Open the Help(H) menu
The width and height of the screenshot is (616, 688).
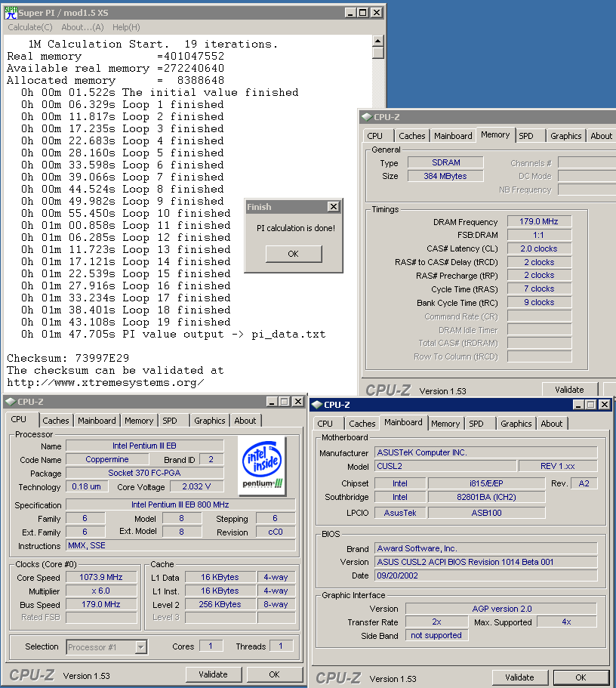coord(125,27)
